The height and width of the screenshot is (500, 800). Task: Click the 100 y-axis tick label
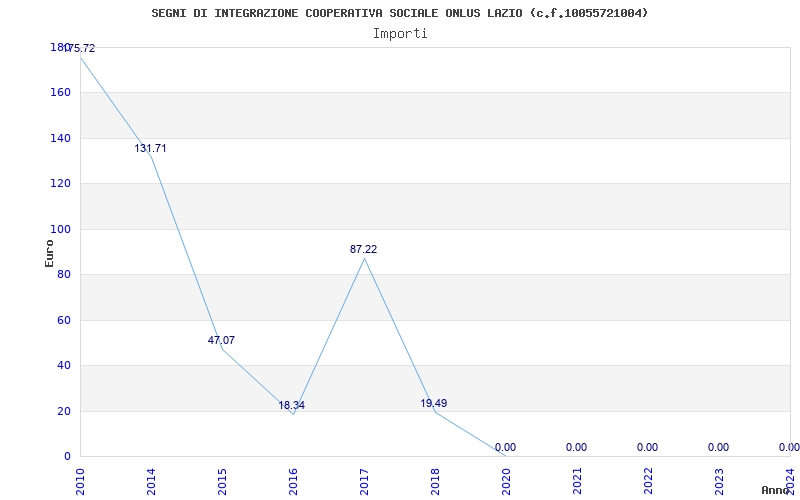(x=60, y=229)
